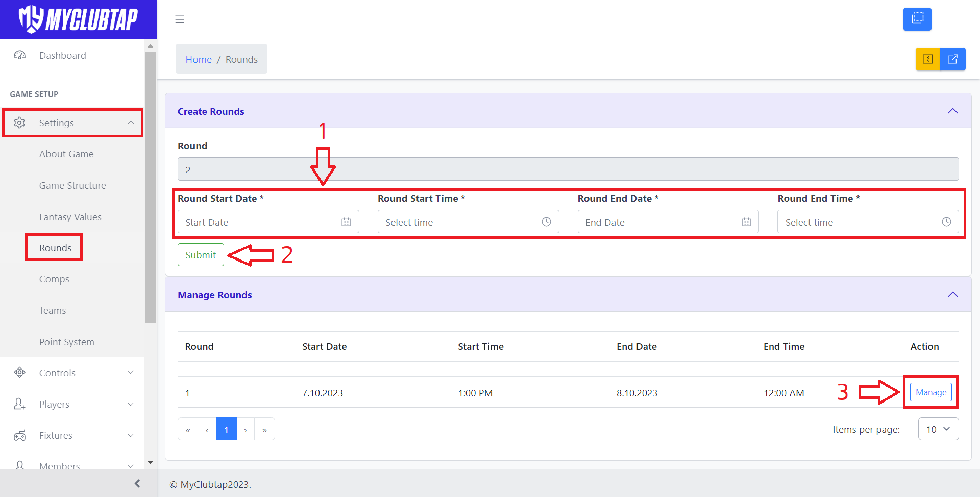Collapse the Manage Rounds panel
The height and width of the screenshot is (497, 980).
pyautogui.click(x=952, y=295)
